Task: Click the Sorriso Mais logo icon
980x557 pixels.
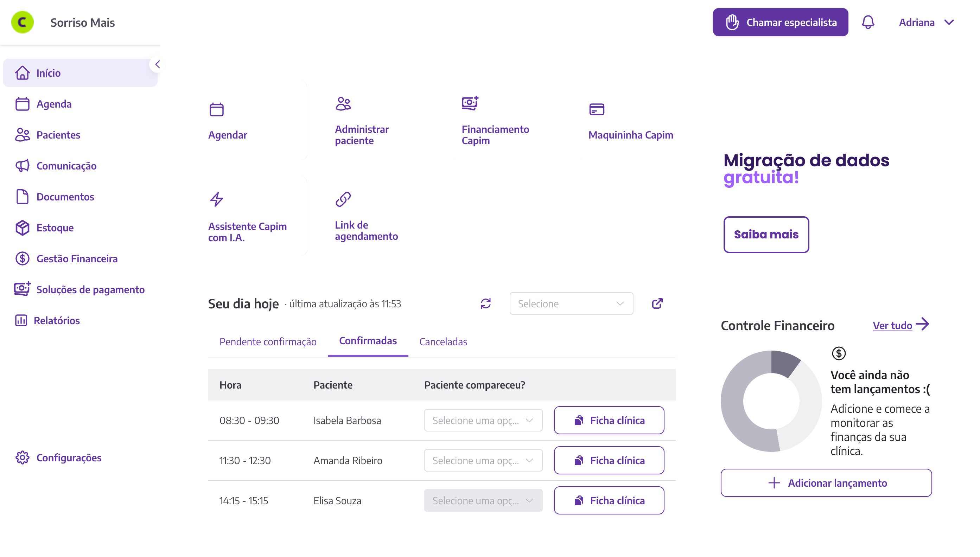Action: (x=22, y=22)
